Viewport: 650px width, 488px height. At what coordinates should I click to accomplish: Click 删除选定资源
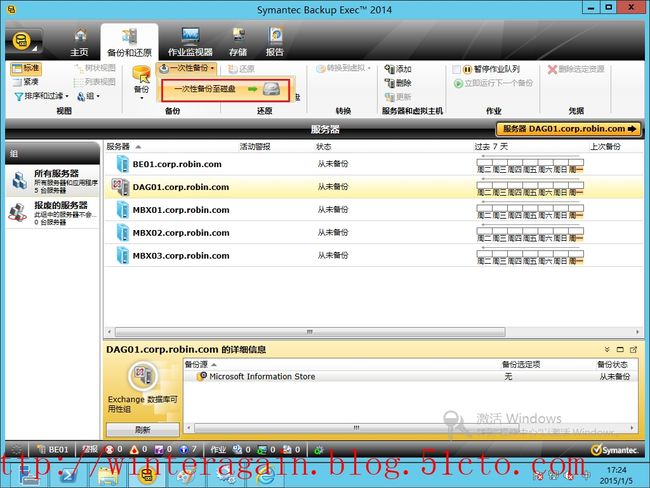tap(576, 69)
